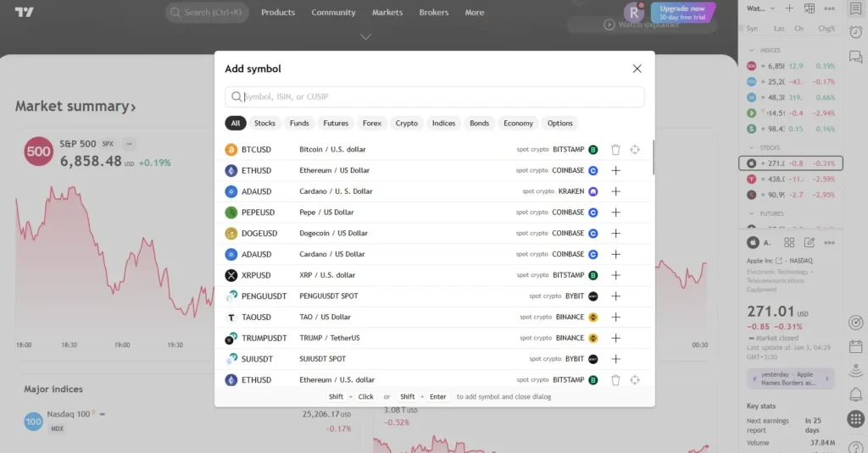The image size is (868, 453).
Task: Click the Upgrade now button
Action: coord(682,13)
